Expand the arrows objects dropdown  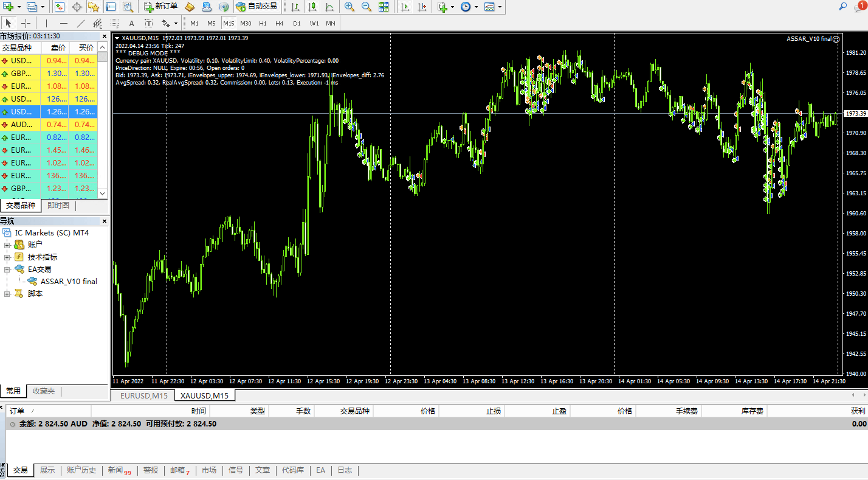pos(176,23)
